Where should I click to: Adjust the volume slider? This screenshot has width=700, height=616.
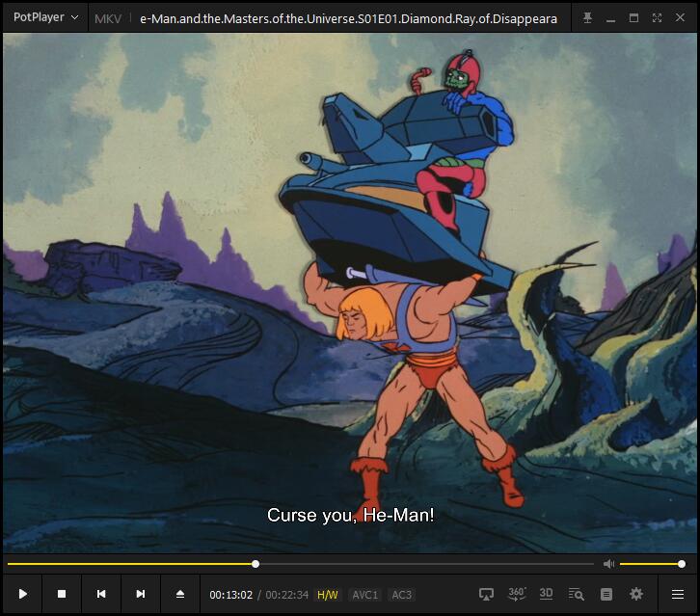[652, 564]
